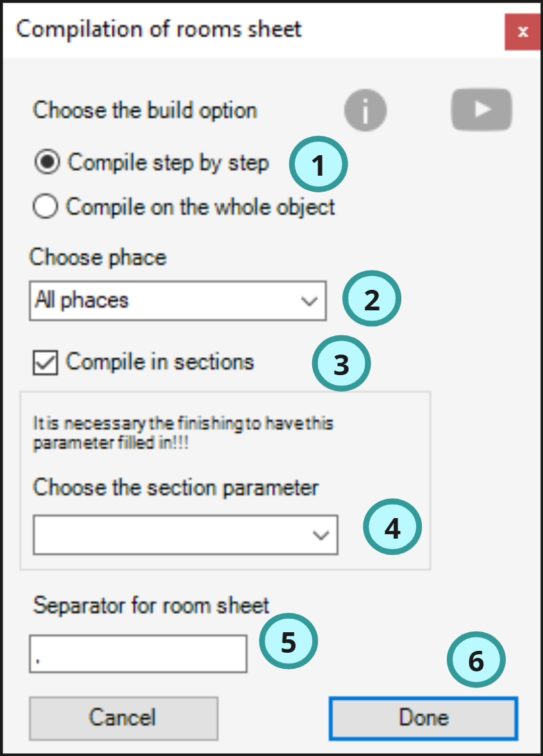Toggle the Compile in sections checkbox

46,362
